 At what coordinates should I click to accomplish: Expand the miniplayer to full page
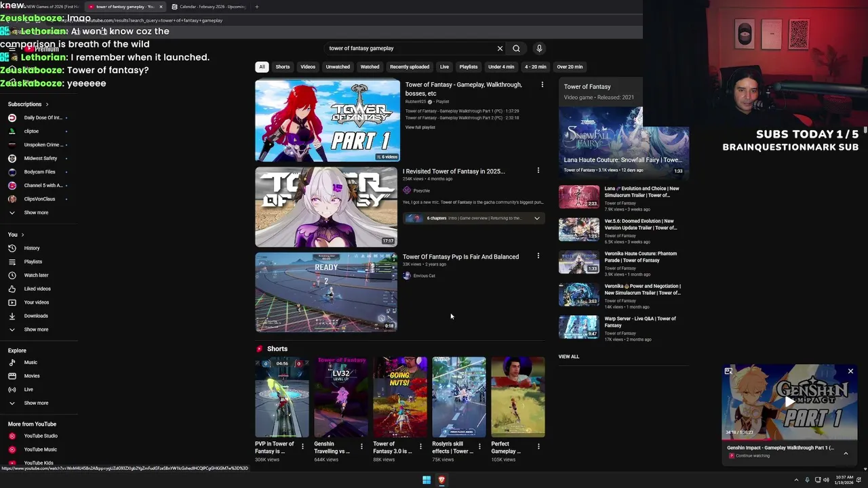[728, 371]
